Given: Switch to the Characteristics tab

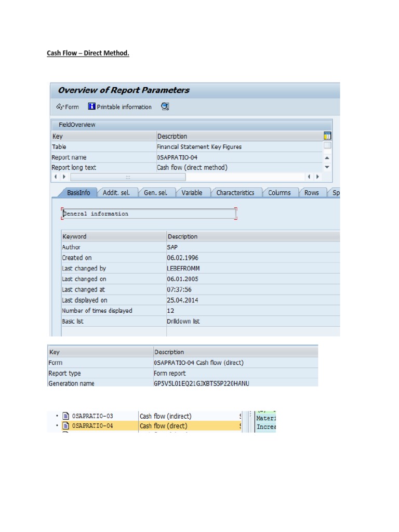Looking at the screenshot, I should coord(235,193).
